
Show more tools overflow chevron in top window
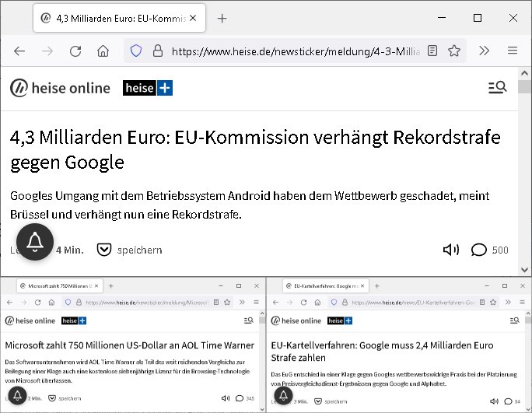tap(484, 51)
